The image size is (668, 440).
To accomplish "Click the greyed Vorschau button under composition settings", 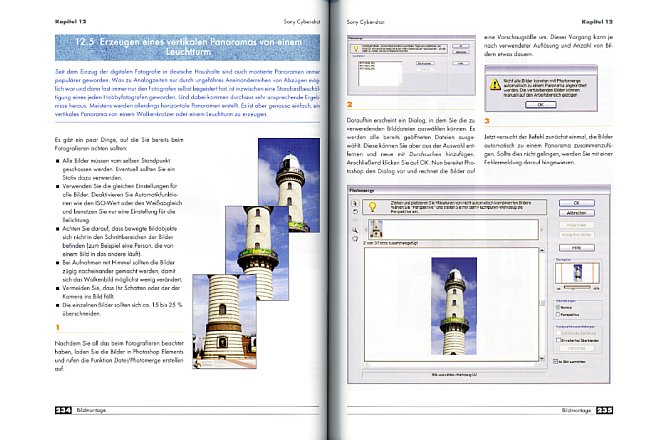I will tap(577, 348).
